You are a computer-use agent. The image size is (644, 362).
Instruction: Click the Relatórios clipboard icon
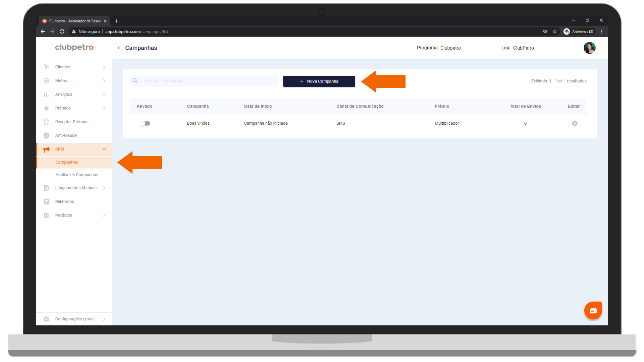46,201
